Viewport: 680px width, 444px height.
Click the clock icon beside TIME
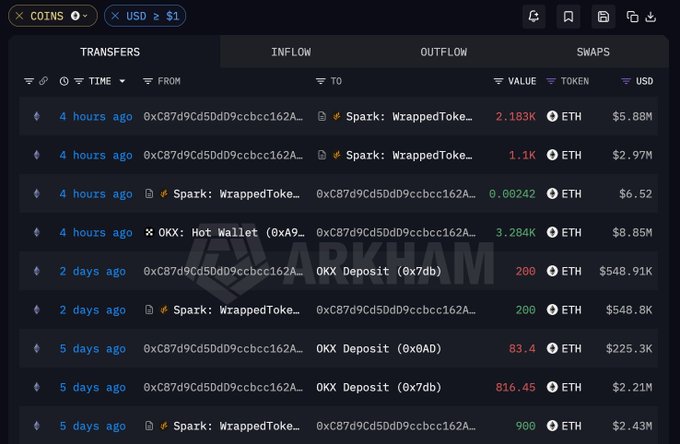[64, 81]
